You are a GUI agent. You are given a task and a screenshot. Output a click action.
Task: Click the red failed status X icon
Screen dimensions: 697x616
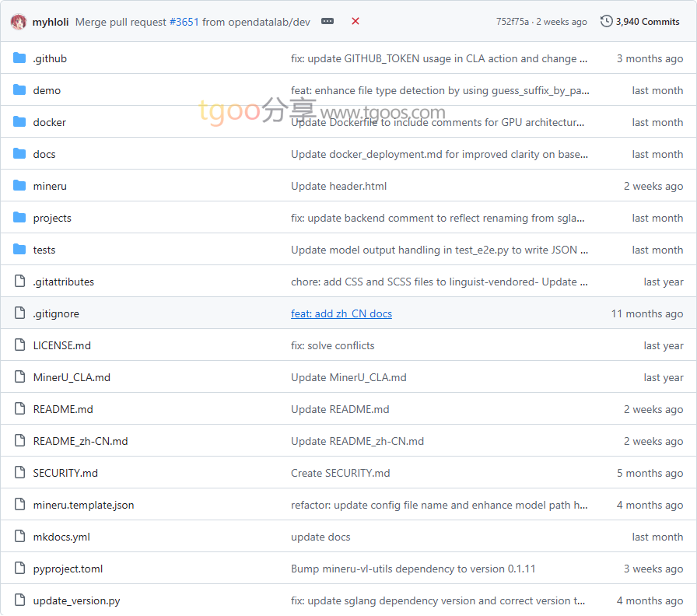tap(356, 22)
